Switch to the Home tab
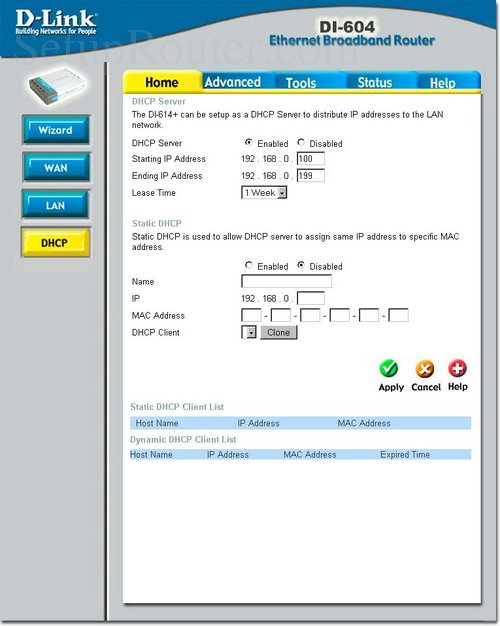The height and width of the screenshot is (626, 500). [x=162, y=82]
